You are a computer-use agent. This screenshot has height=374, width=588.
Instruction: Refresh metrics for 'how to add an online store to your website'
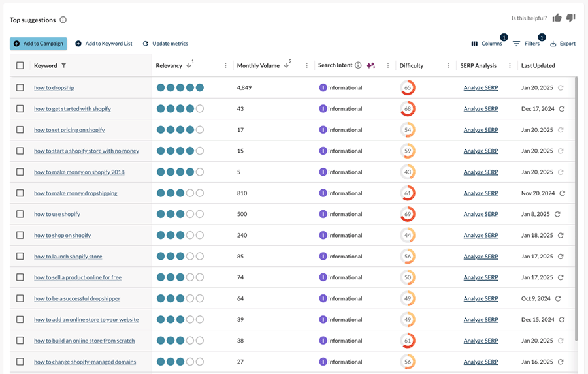coord(562,320)
